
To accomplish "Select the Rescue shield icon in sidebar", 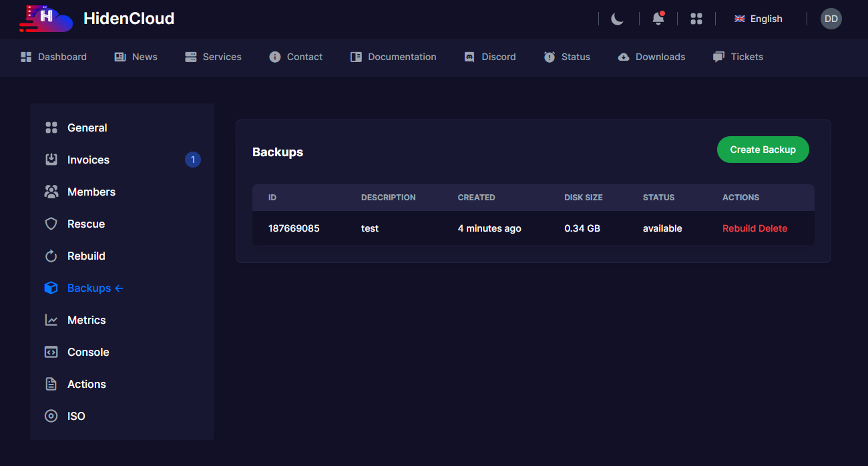I will coord(51,224).
